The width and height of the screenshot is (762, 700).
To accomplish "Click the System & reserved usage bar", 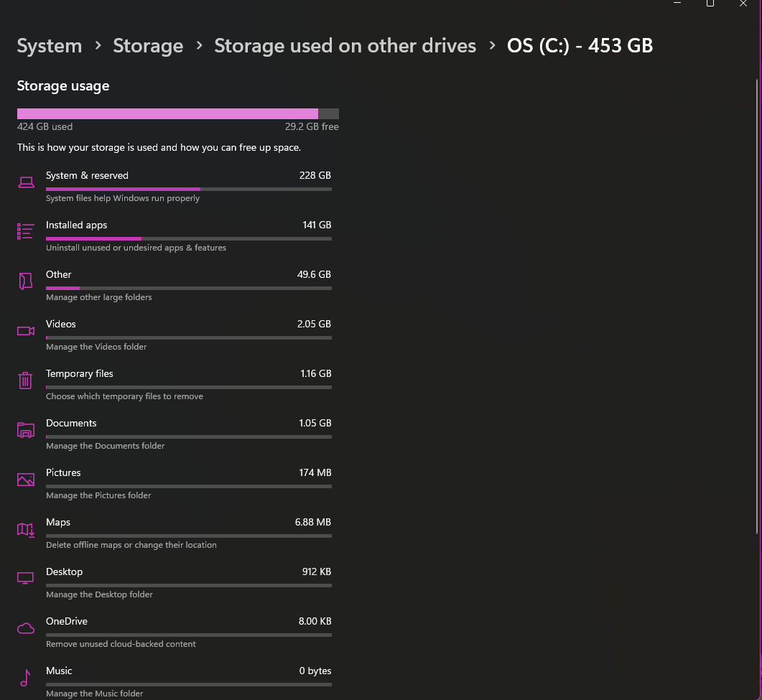I will (x=188, y=189).
